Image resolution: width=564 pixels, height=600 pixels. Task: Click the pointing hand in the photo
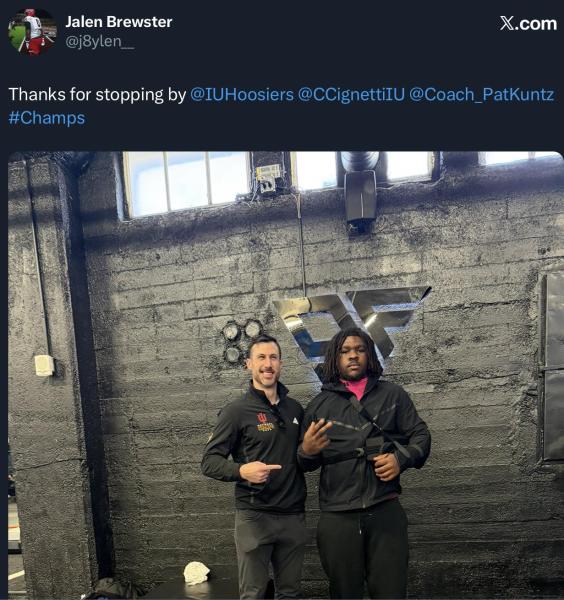(260, 471)
